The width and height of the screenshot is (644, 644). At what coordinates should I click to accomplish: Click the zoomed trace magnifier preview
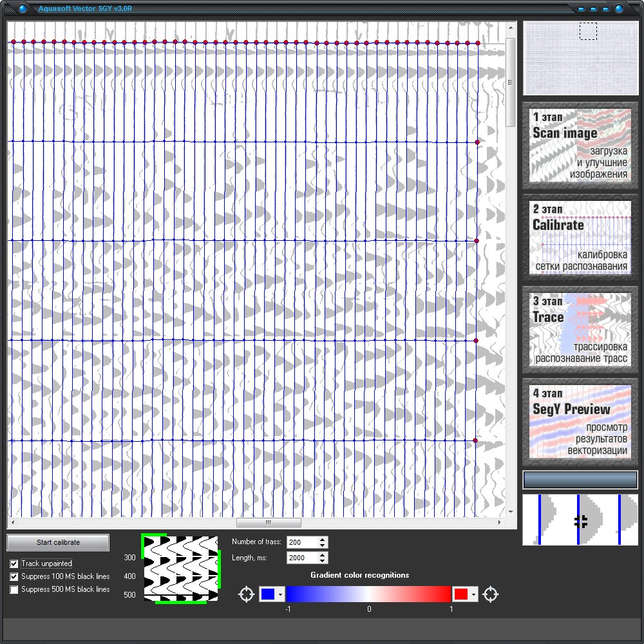click(x=580, y=520)
